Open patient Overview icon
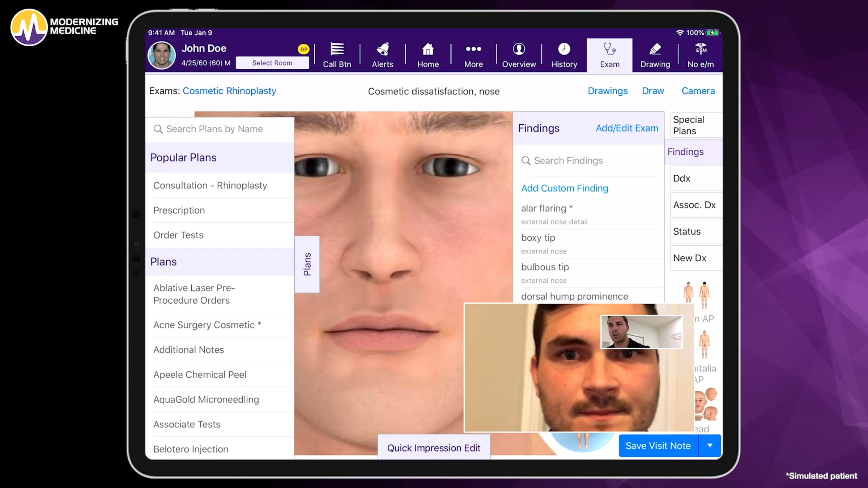 tap(519, 49)
